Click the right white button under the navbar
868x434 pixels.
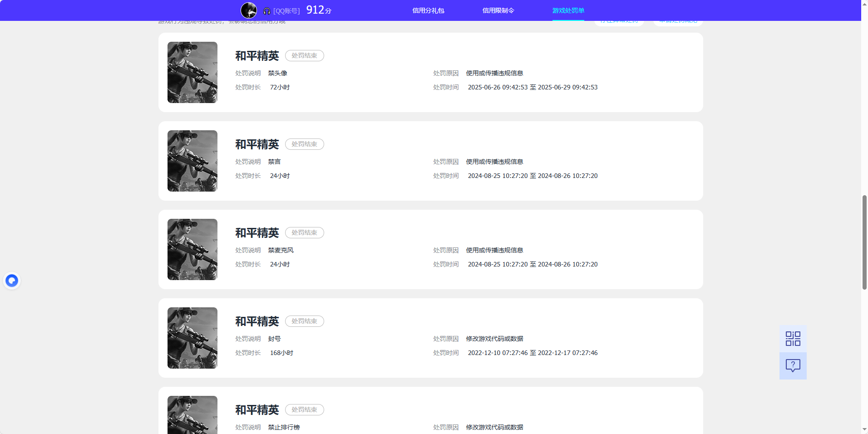(677, 20)
